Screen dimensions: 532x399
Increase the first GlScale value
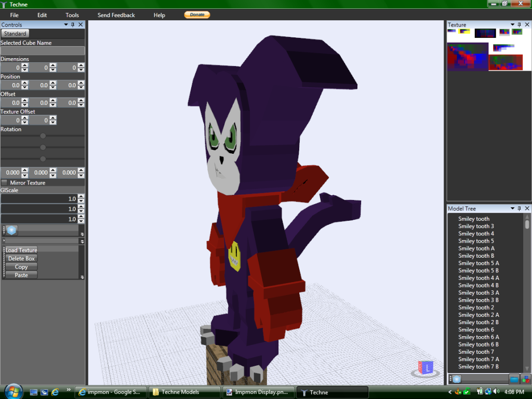(81, 196)
